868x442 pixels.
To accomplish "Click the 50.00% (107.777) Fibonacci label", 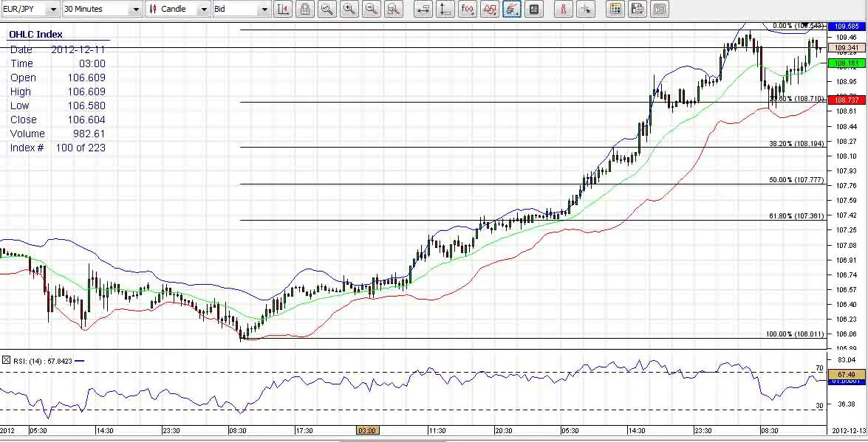I will click(796, 180).
